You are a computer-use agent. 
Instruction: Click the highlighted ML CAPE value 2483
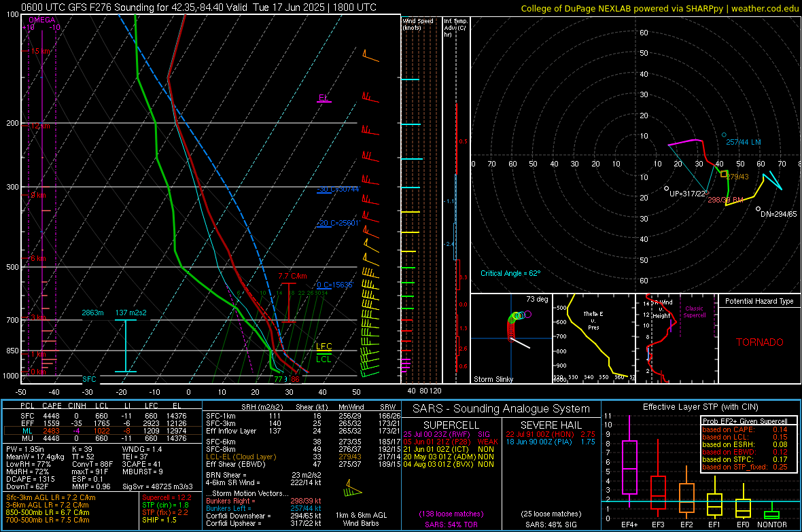[x=51, y=431]
